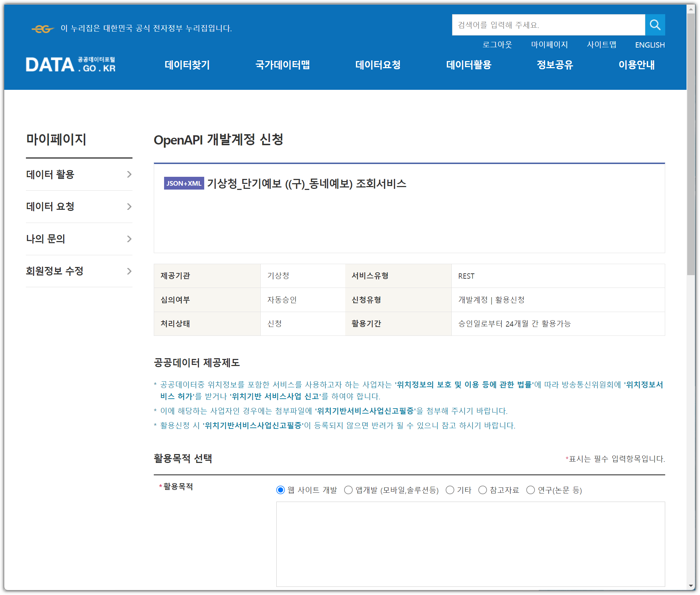The image size is (700, 595).
Task: Choose 연구(논문 등) radio button
Action: (530, 490)
